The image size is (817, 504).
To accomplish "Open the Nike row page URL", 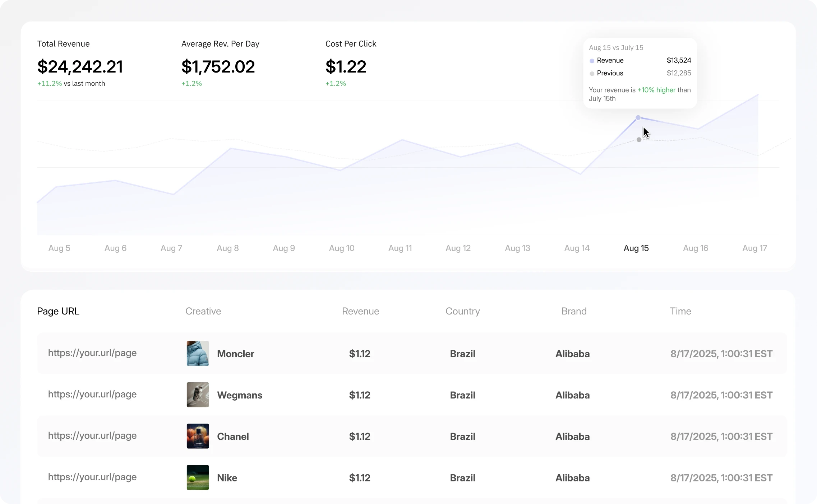I will (x=92, y=477).
